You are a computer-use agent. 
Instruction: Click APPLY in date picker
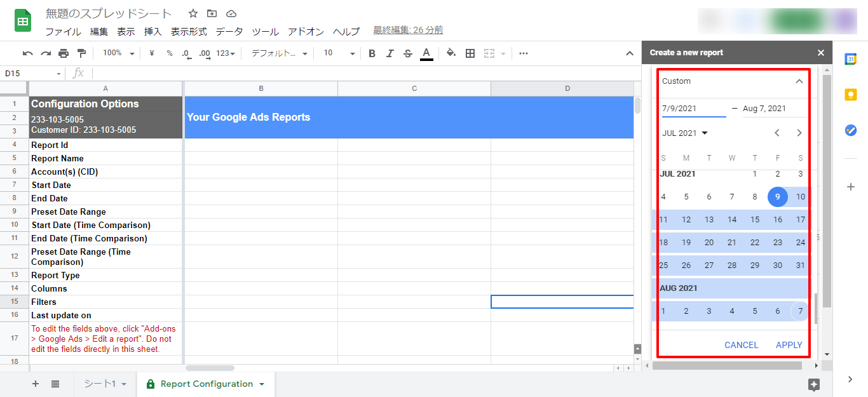point(789,345)
